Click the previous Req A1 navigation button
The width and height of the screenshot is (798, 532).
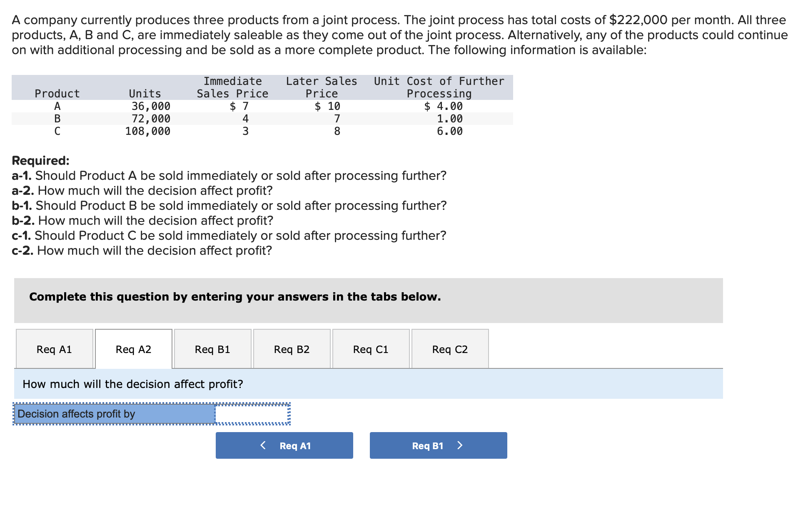pyautogui.click(x=284, y=445)
